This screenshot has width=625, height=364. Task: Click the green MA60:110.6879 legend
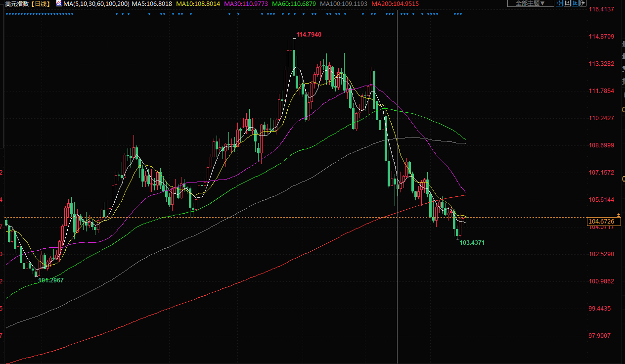(294, 3)
